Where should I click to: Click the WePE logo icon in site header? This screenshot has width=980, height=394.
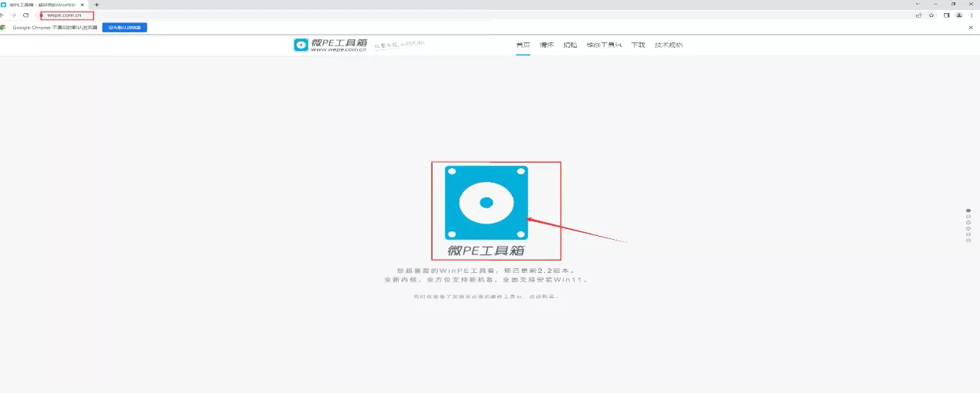point(301,45)
